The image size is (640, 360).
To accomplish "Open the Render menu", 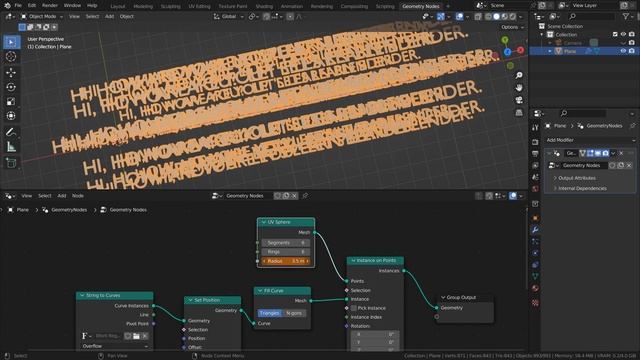I will pos(50,6).
